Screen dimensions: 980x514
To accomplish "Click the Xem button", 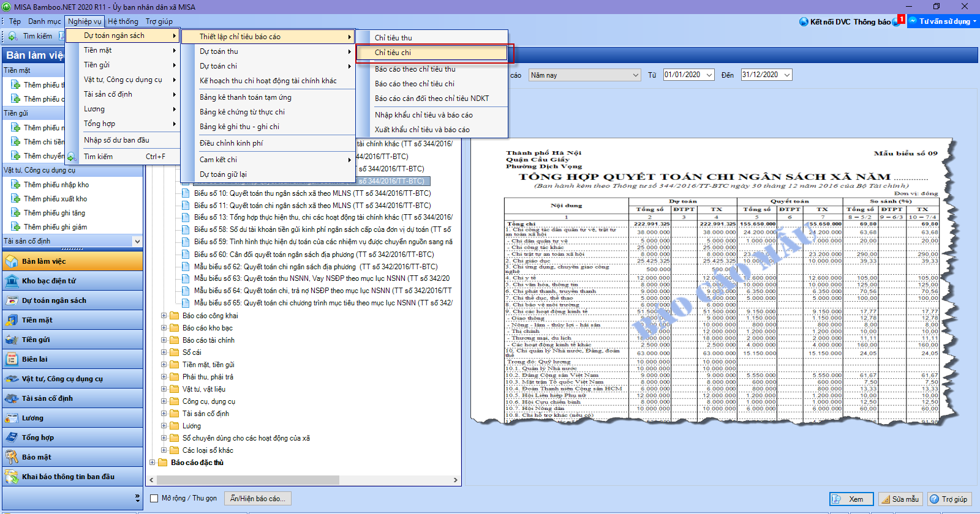I will click(851, 499).
